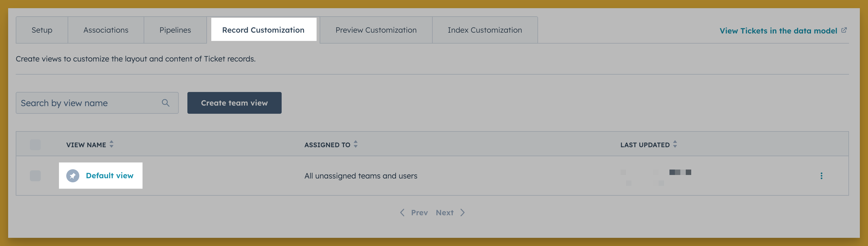Open the three-dot actions menu for Default view

click(x=821, y=176)
